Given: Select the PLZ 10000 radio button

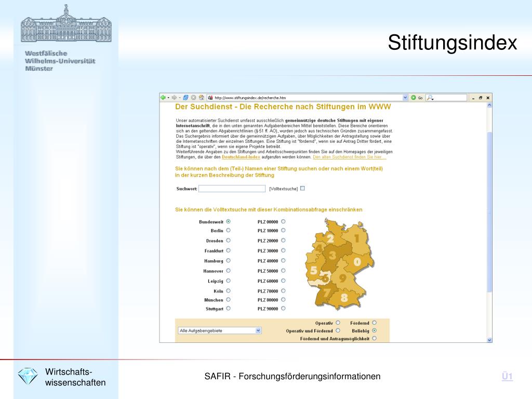Looking at the screenshot, I should pos(283,230).
